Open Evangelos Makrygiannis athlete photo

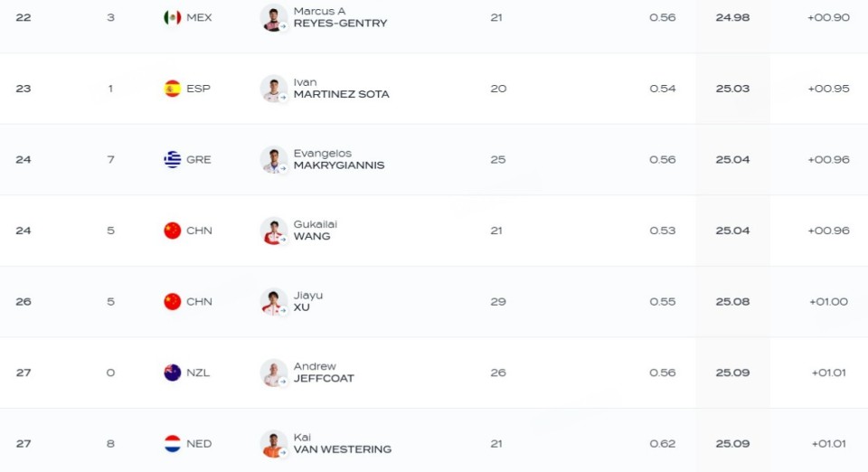pos(273,159)
